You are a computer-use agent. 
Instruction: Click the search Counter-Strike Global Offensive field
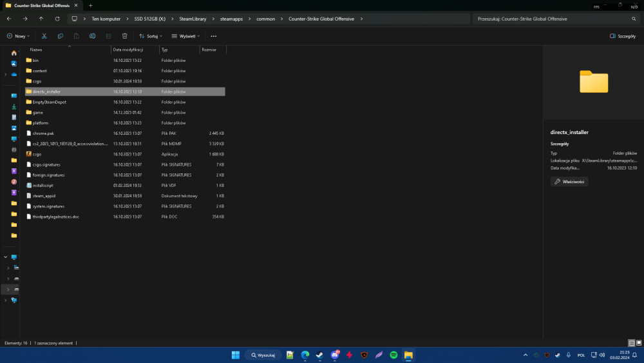pyautogui.click(x=556, y=19)
